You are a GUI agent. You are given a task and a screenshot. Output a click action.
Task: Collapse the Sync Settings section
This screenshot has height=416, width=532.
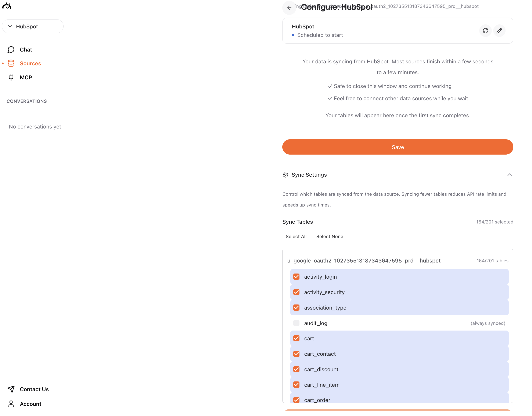(510, 174)
